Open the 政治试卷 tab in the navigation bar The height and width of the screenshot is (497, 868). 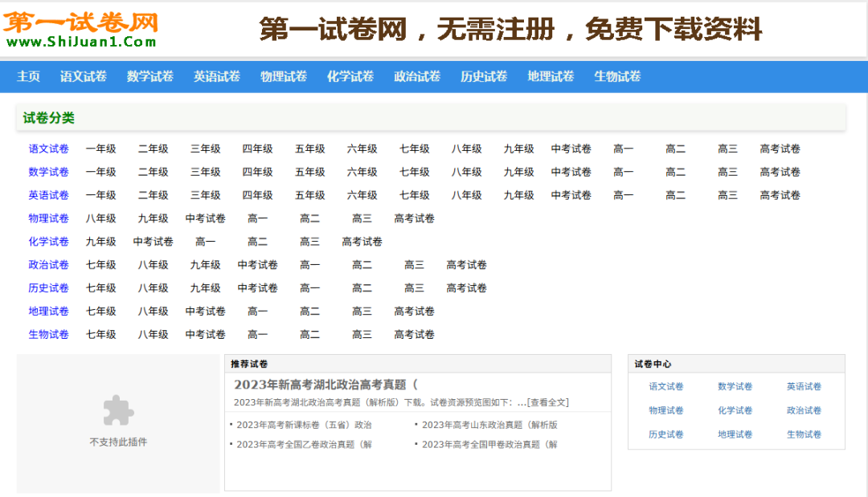click(x=417, y=76)
